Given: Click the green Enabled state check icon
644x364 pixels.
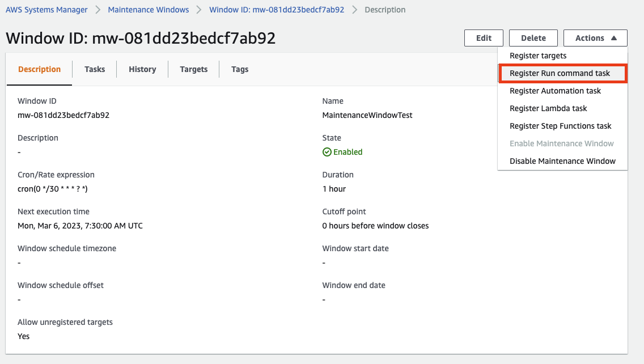Looking at the screenshot, I should [327, 152].
